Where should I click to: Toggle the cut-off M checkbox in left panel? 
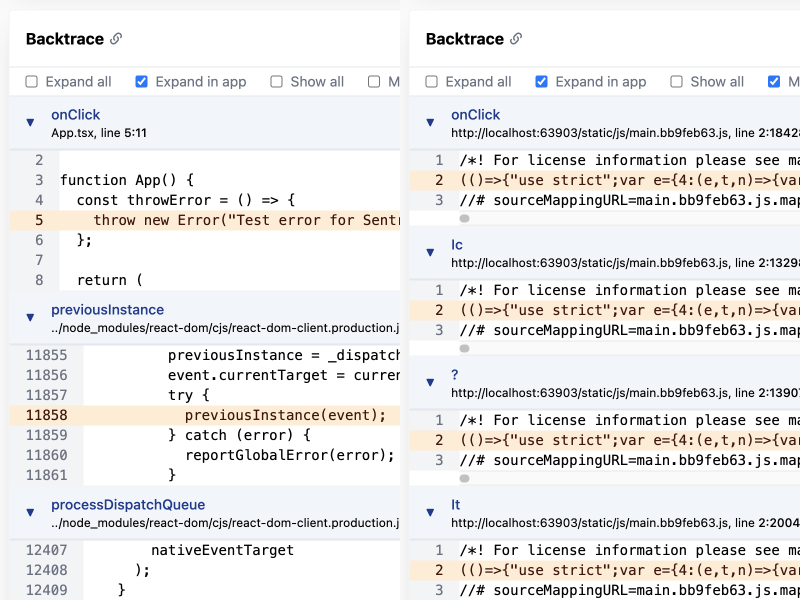[x=374, y=82]
